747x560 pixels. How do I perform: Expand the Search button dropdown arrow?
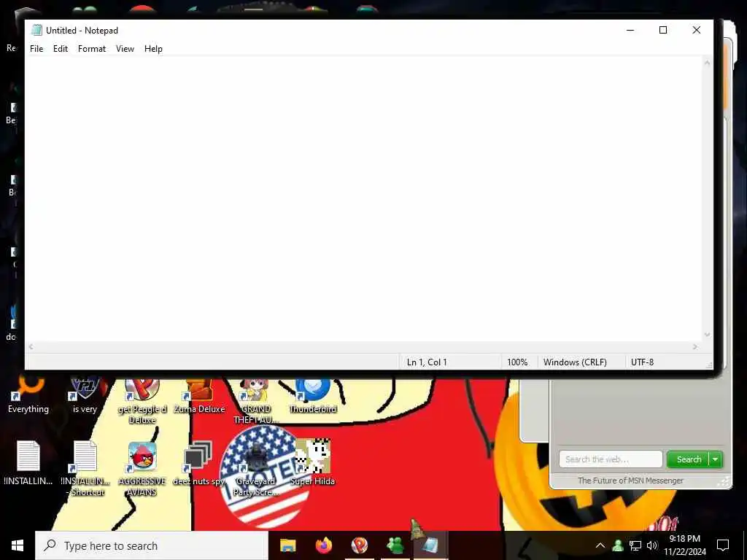point(716,459)
